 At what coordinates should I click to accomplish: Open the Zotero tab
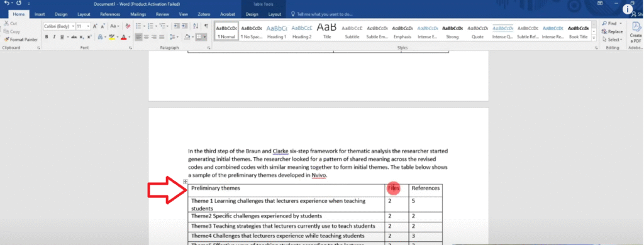coord(204,14)
